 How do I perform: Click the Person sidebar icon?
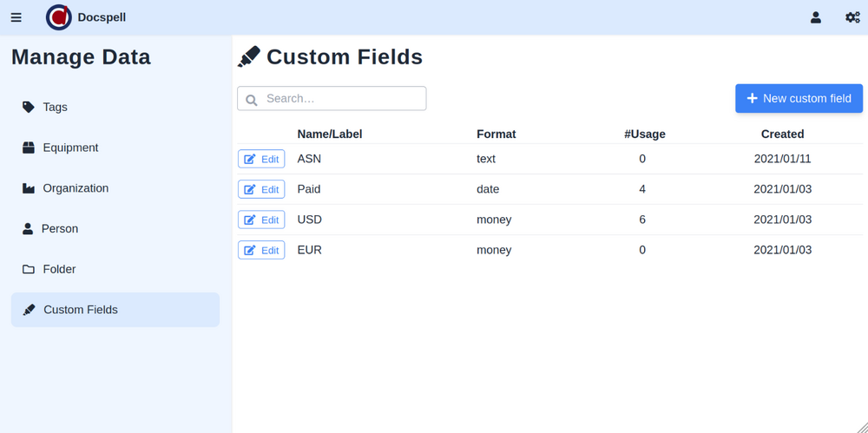[x=28, y=229]
